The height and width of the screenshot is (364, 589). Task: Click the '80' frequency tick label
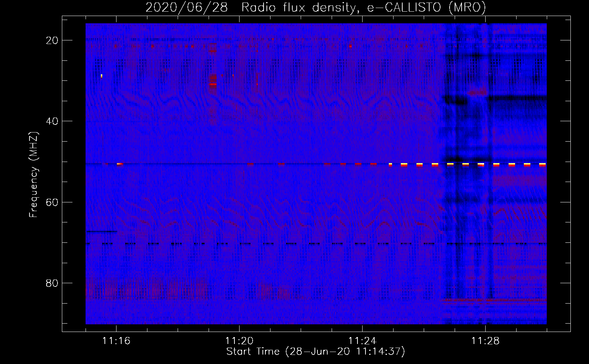click(x=52, y=283)
